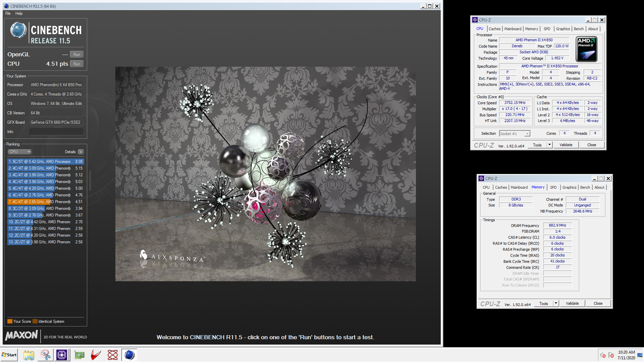The width and height of the screenshot is (644, 362).
Task: Open About tab in upper CPU-Z window
Action: coord(593,29)
